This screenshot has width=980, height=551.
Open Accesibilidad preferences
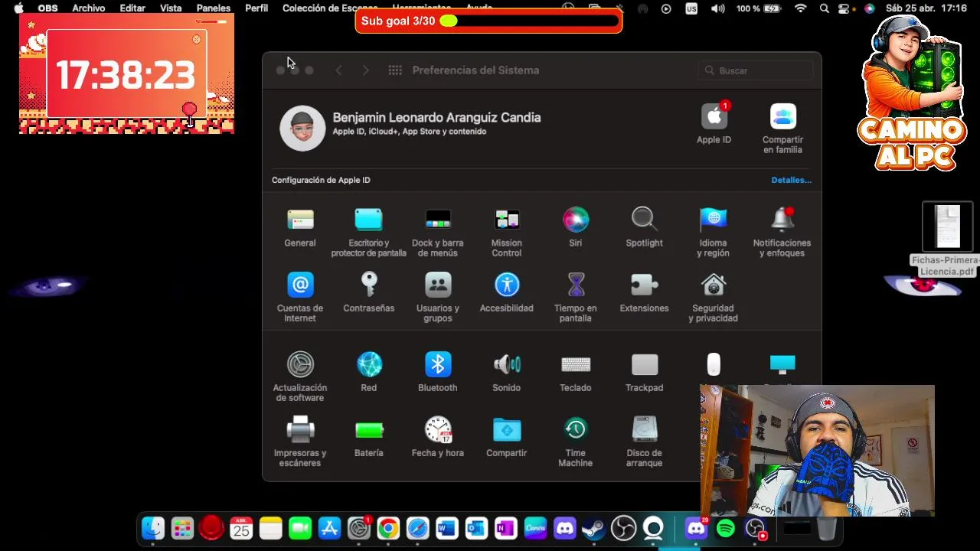point(506,292)
